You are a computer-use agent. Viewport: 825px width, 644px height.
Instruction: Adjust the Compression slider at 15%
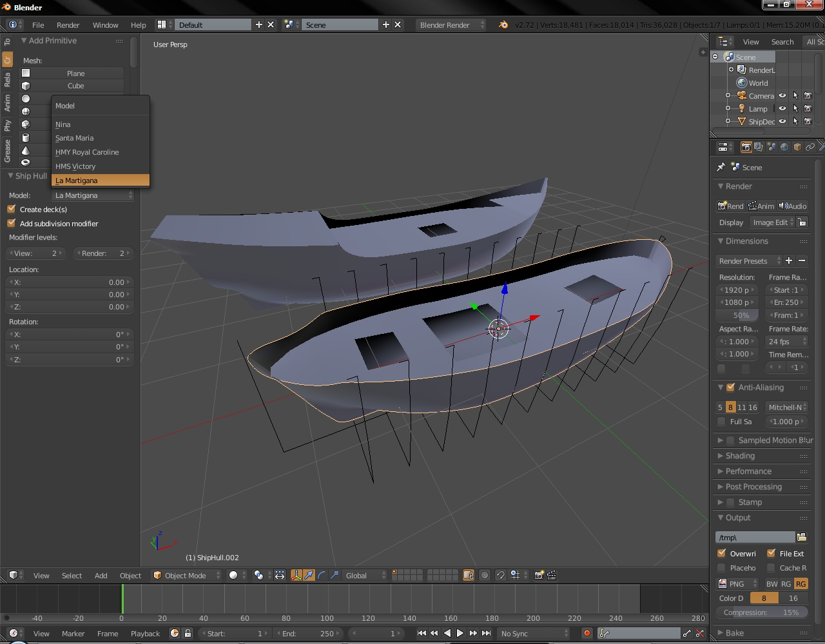tap(761, 612)
